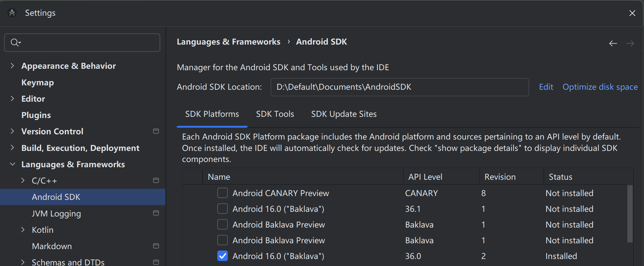The width and height of the screenshot is (644, 266).
Task: Collapse the Languages & Frameworks section
Action: tap(12, 164)
